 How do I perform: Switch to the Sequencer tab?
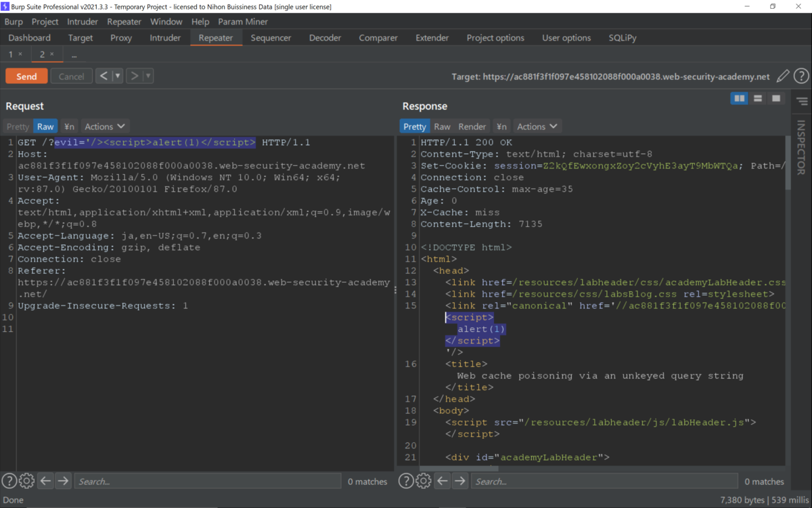[x=271, y=38]
